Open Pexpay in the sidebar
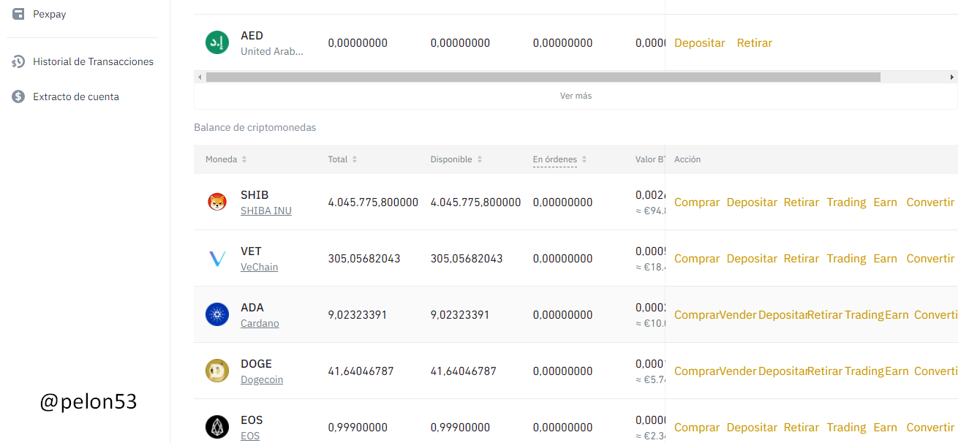The image size is (980, 443). pyautogui.click(x=50, y=14)
